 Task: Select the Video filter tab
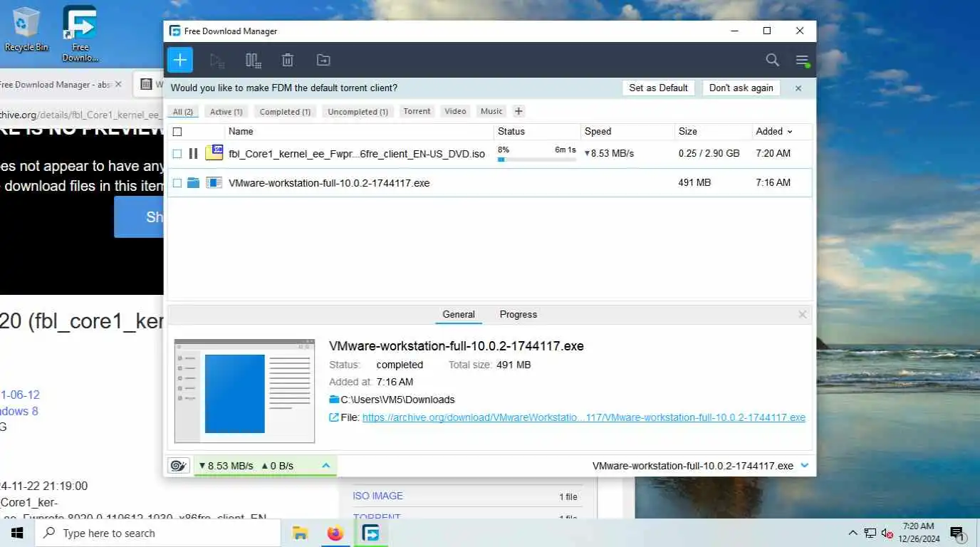tap(455, 111)
